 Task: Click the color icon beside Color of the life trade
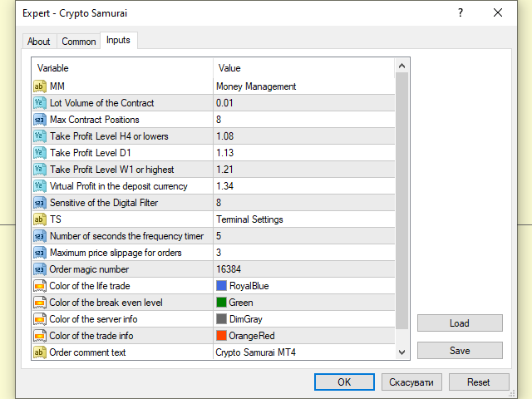(x=40, y=286)
